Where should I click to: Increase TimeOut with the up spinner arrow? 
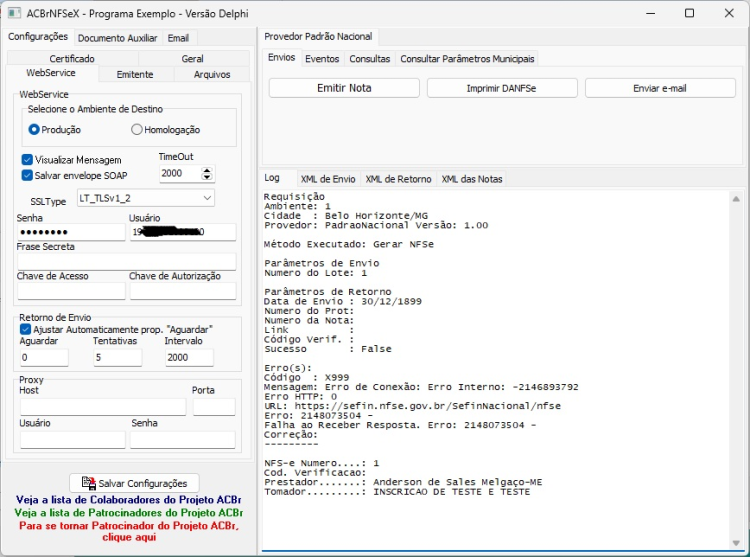pyautogui.click(x=207, y=170)
